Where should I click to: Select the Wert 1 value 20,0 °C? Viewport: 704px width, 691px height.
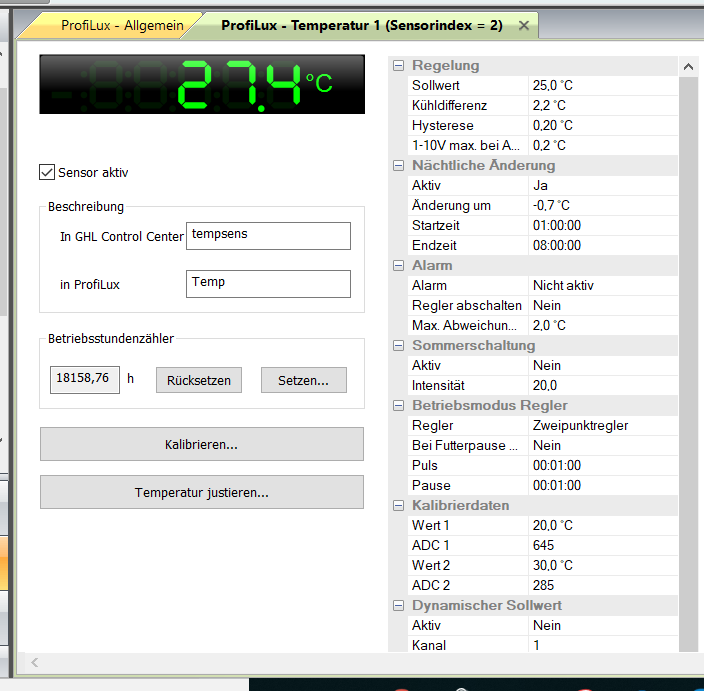pos(603,525)
